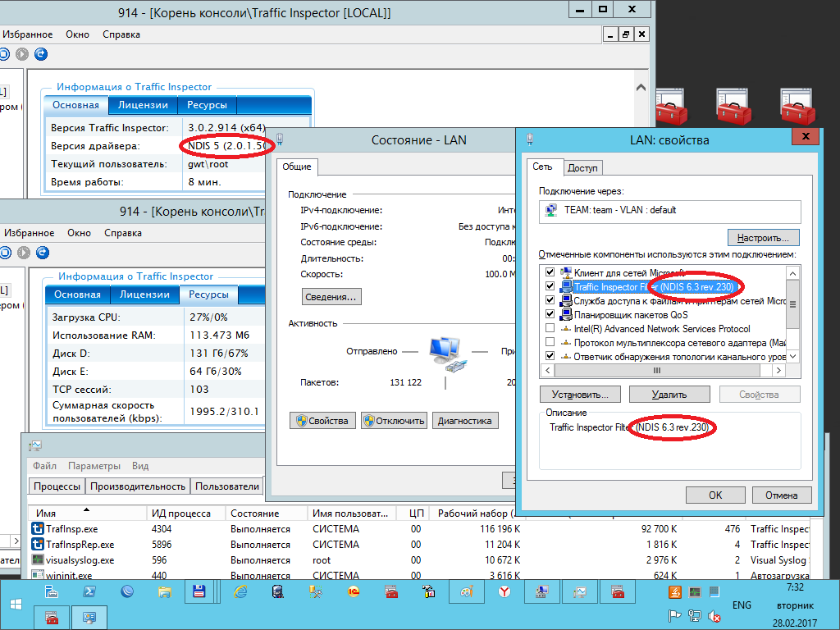Click visualsyslog.exe process icon
Viewport: 840px width, 630px height.
38,559
